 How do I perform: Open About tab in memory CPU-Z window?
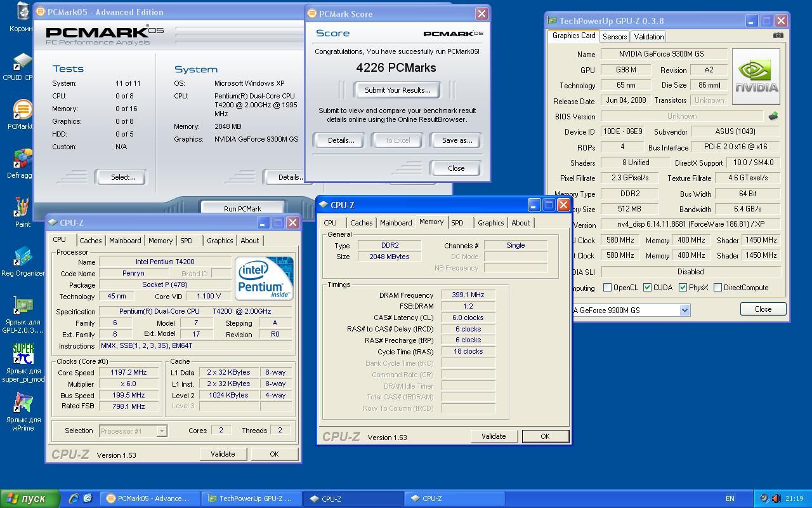520,223
